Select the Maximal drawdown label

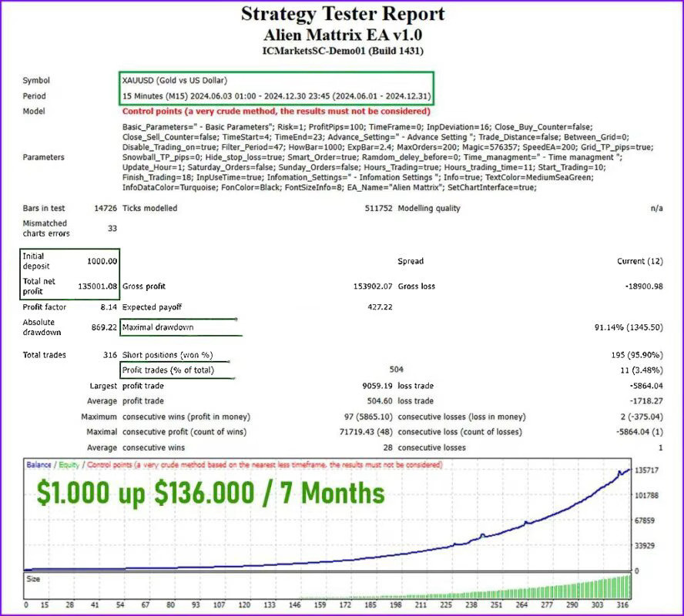point(158,327)
